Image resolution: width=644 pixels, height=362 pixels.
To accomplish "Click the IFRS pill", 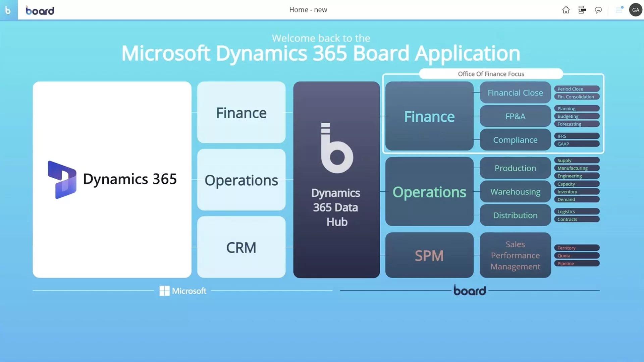I will [577, 136].
